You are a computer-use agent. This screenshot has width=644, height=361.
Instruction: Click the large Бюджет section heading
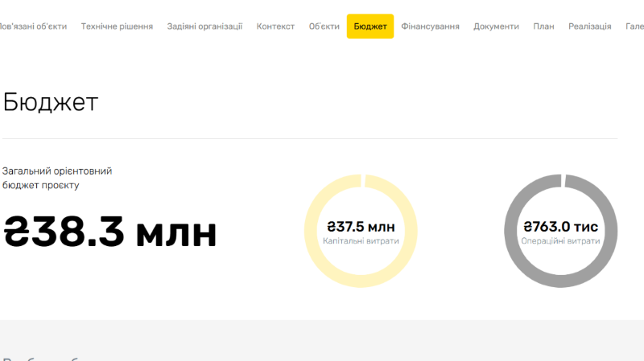pyautogui.click(x=50, y=102)
